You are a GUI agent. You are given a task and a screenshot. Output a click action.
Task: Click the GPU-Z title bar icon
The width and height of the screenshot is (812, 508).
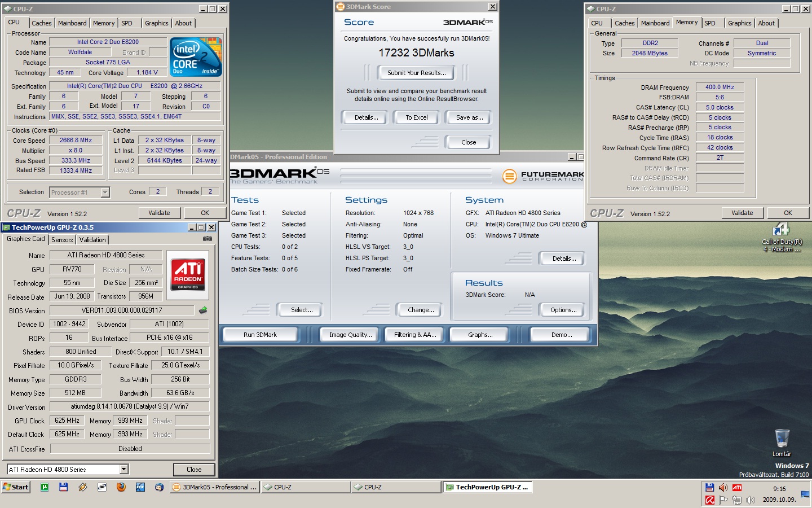[x=7, y=227]
